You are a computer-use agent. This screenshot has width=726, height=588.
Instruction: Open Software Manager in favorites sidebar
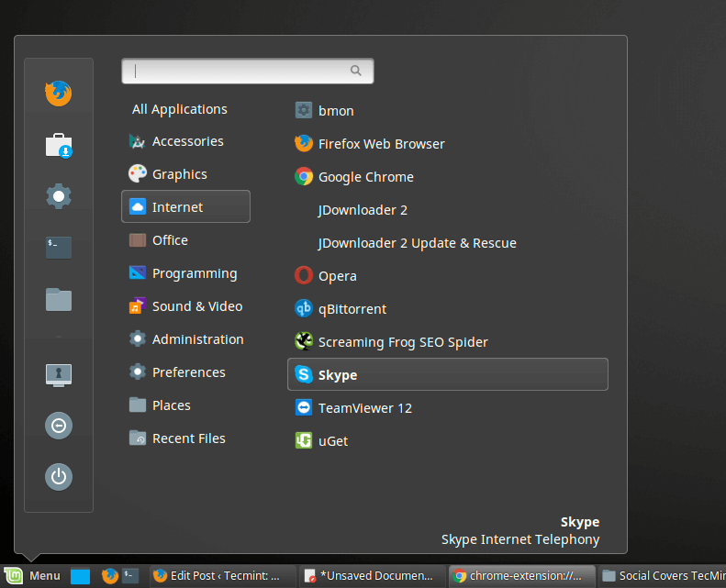tap(59, 145)
